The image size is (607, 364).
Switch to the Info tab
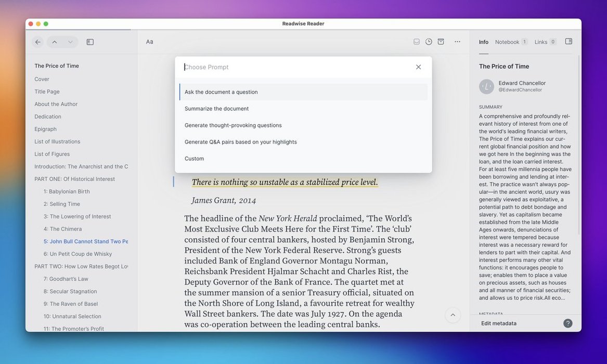484,42
